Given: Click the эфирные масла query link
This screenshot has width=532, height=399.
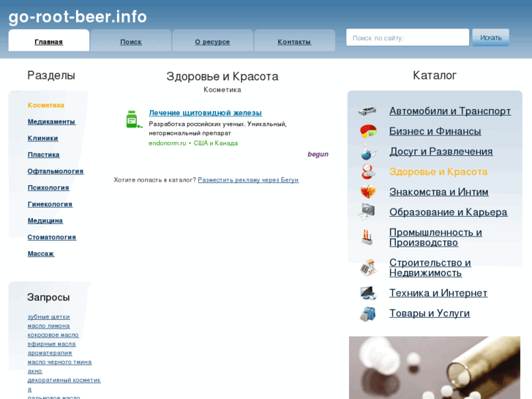Looking at the screenshot, I should pos(51,344).
